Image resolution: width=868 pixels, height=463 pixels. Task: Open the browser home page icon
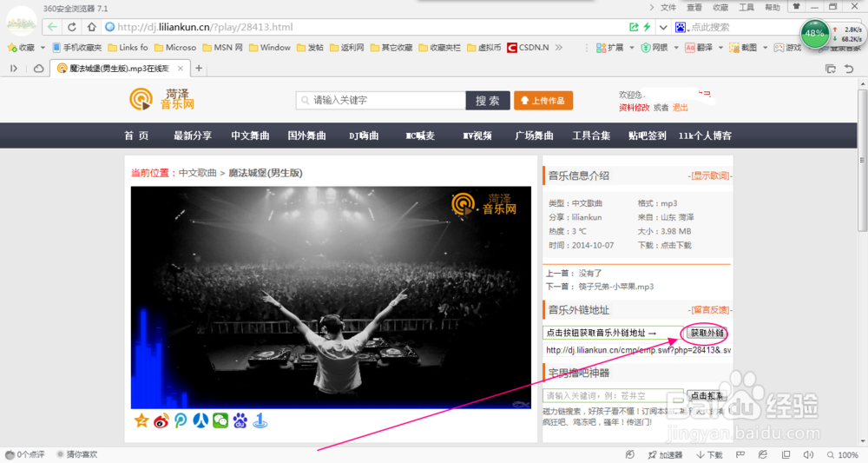pyautogui.click(x=91, y=27)
